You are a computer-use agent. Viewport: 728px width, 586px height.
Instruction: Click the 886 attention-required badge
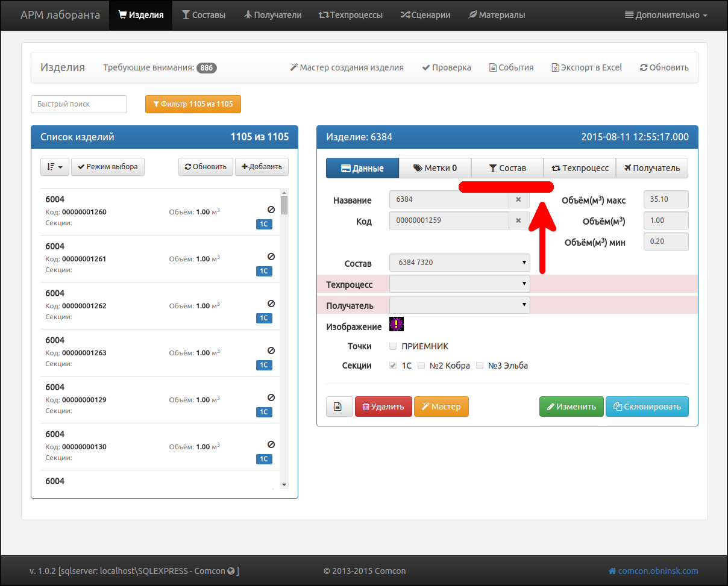tap(207, 68)
